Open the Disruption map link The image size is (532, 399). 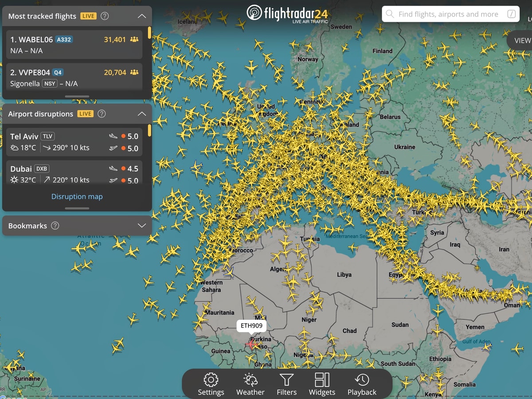pos(77,196)
